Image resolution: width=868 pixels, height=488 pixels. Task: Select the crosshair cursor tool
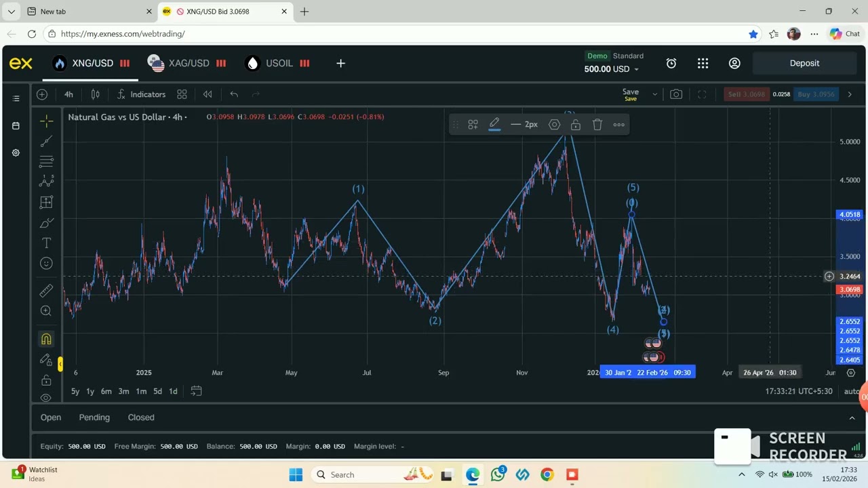(46, 121)
